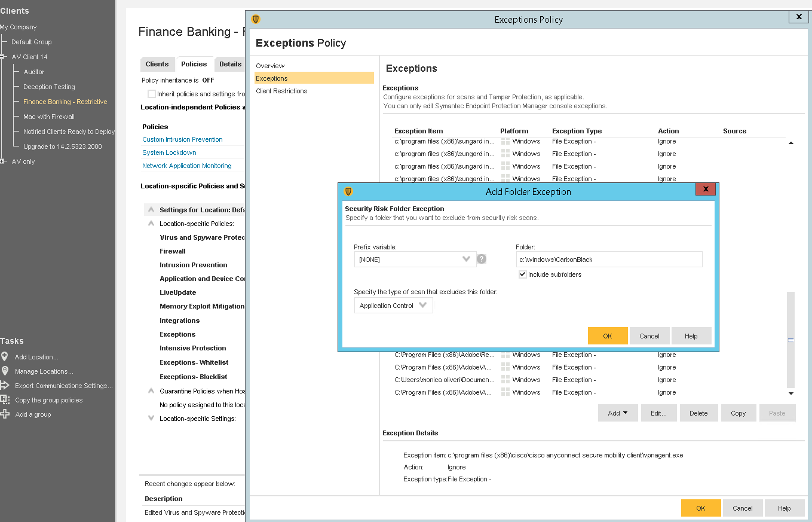Click Help at bottom of Exceptions Policy window
The height and width of the screenshot is (522, 812).
coord(785,508)
